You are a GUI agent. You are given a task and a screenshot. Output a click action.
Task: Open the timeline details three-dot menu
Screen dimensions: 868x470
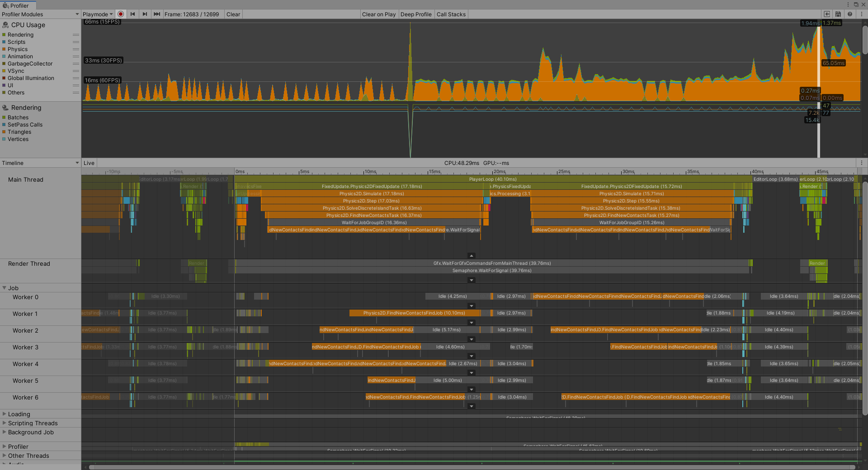[x=862, y=163]
